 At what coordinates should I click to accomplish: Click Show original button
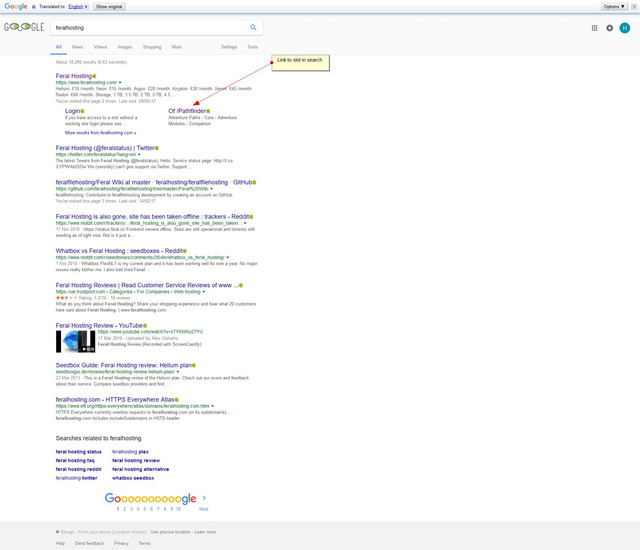tap(109, 7)
